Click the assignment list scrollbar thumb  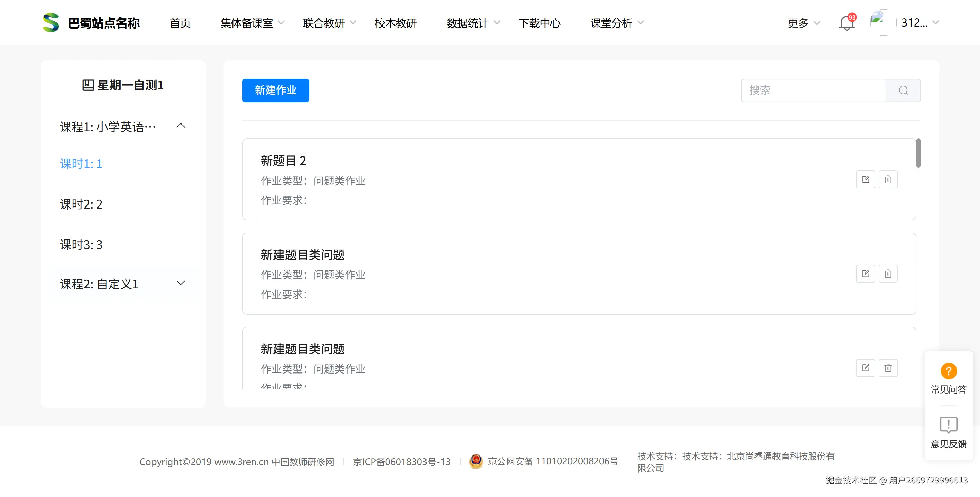(918, 153)
